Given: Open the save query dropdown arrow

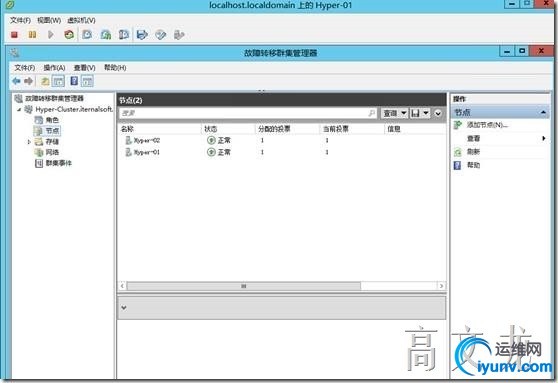Looking at the screenshot, I should [x=426, y=113].
